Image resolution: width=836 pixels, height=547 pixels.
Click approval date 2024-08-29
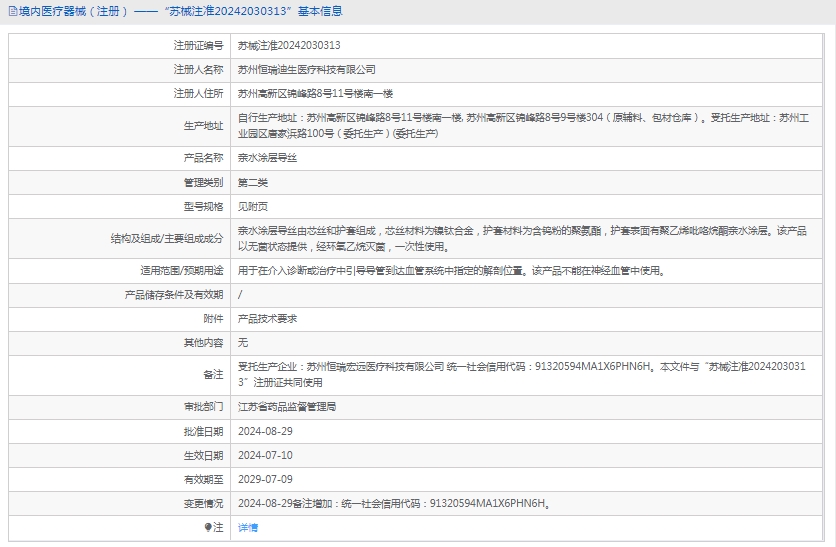(x=265, y=431)
